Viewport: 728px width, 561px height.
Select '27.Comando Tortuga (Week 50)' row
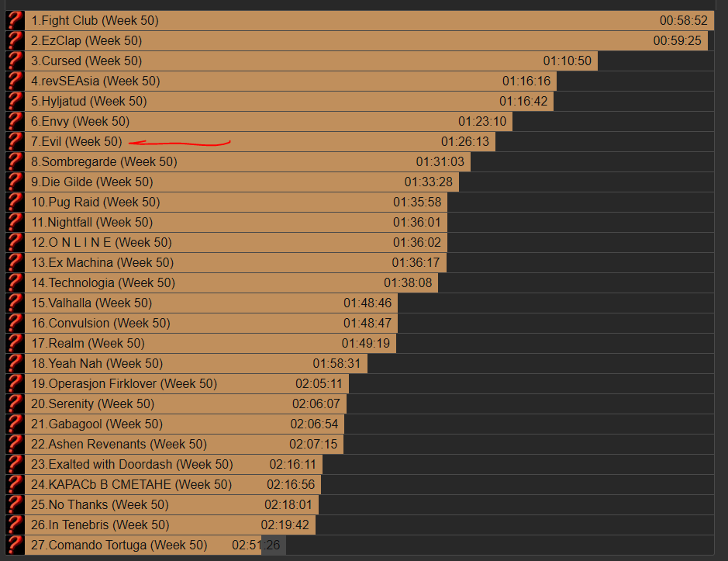tap(119, 545)
